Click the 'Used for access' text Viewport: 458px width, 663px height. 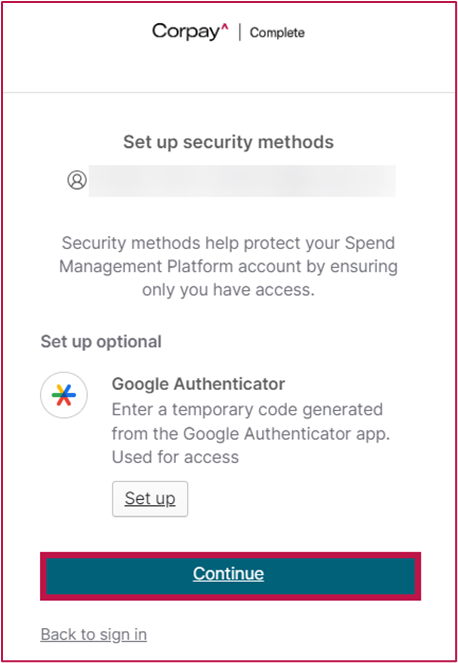pyautogui.click(x=176, y=457)
